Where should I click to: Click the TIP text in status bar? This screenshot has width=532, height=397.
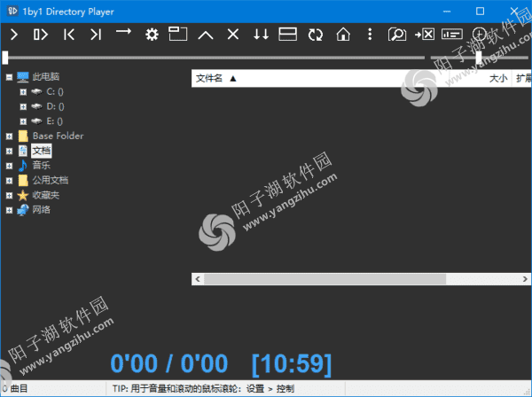(x=203, y=388)
